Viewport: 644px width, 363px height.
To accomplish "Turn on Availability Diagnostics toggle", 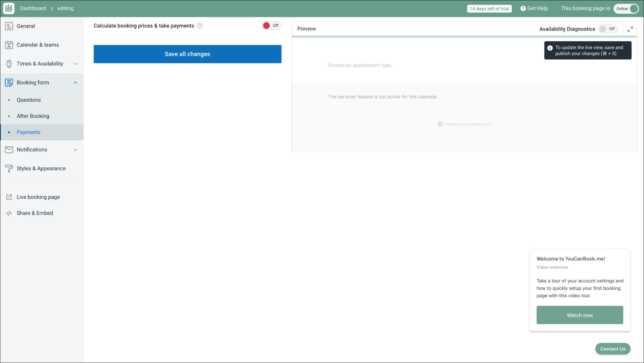I will pos(608,29).
